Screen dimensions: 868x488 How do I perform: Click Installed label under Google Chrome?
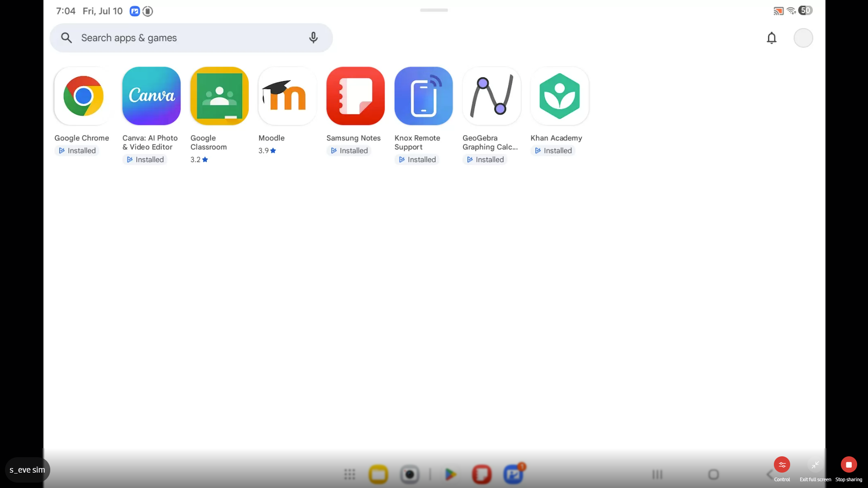[77, 151]
